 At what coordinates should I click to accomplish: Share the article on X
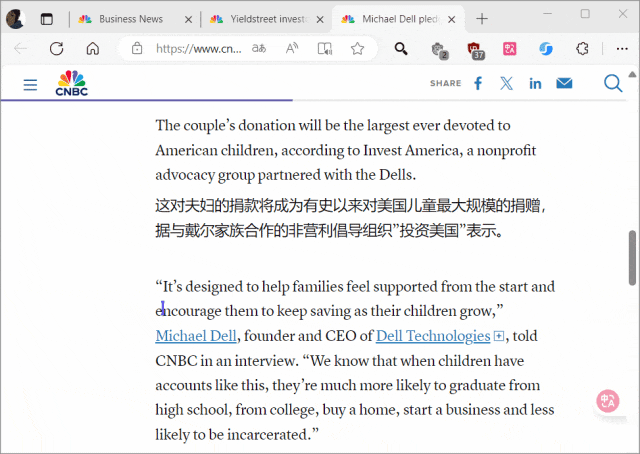pos(507,83)
